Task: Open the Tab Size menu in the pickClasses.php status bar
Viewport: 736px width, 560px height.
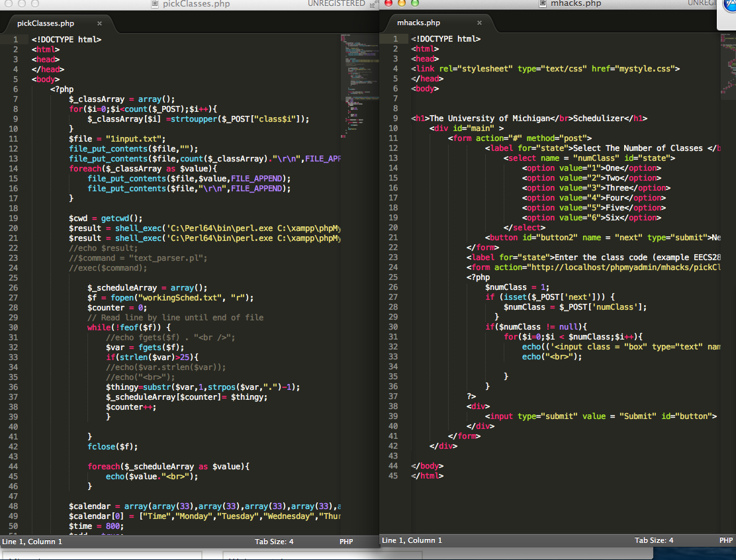Action: [274, 541]
